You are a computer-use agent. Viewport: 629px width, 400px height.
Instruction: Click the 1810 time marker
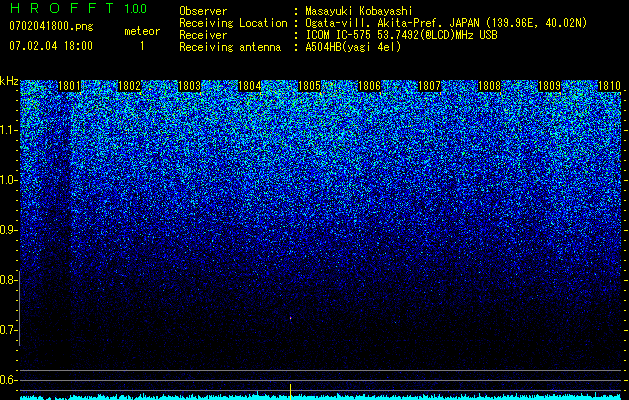click(x=609, y=86)
